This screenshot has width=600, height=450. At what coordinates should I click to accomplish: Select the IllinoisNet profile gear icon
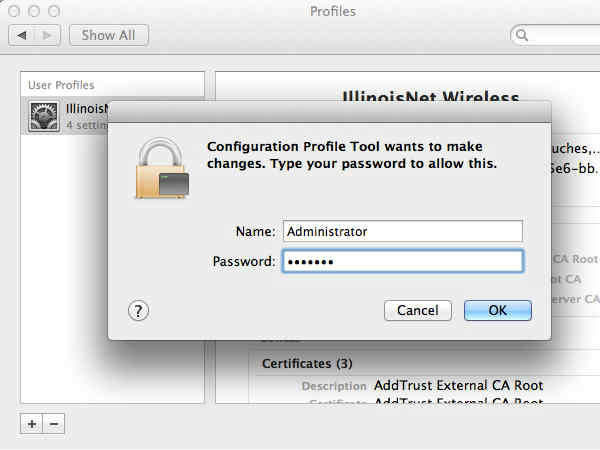[44, 116]
